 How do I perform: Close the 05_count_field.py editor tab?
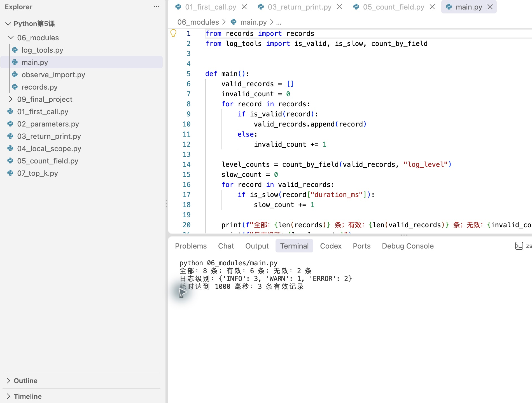(x=432, y=7)
